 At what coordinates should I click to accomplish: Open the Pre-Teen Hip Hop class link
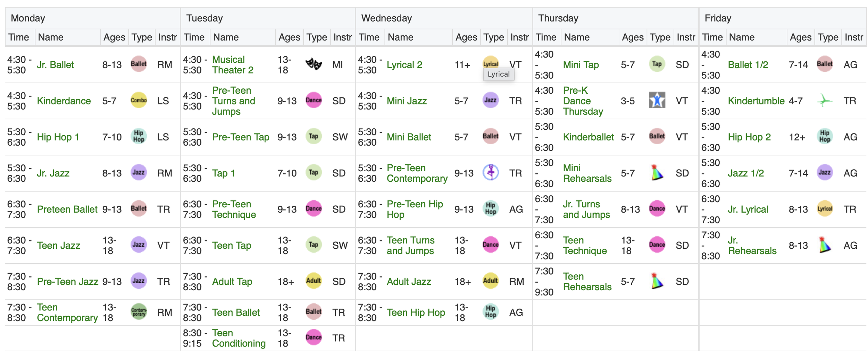[x=415, y=209]
